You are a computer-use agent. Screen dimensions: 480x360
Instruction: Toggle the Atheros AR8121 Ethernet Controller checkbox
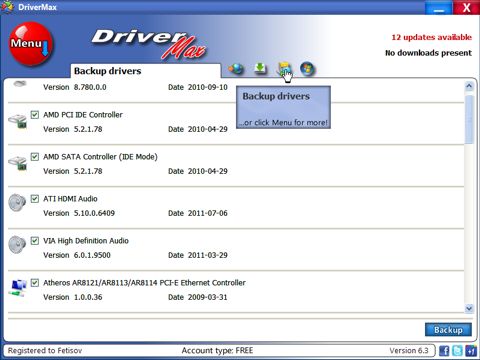coord(35,283)
